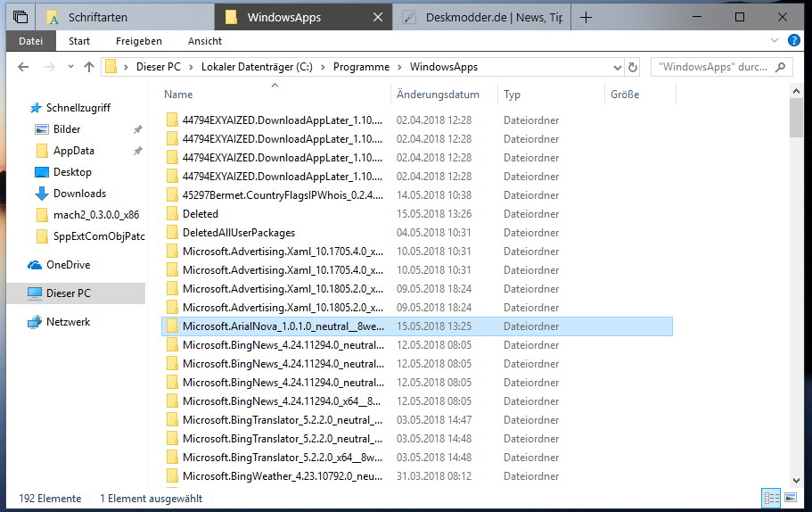Open the Start ribbon tab
This screenshot has height=512, width=812.
click(79, 41)
